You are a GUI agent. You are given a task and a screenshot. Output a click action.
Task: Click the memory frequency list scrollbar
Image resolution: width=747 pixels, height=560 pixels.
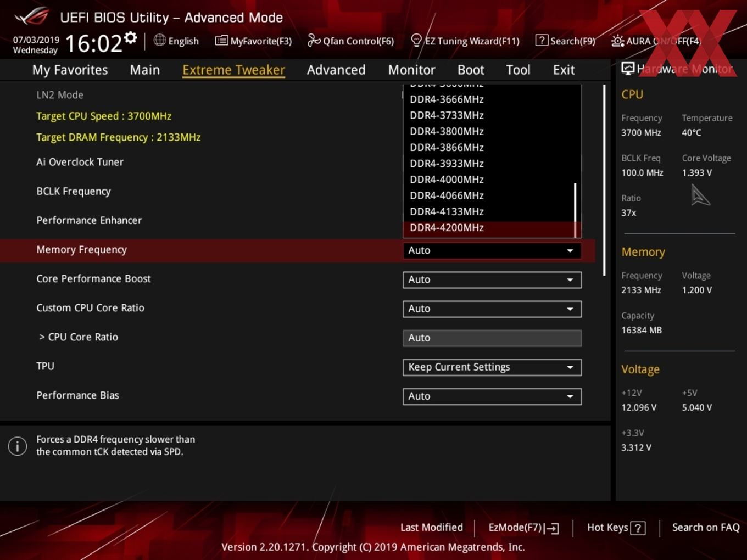tap(576, 210)
